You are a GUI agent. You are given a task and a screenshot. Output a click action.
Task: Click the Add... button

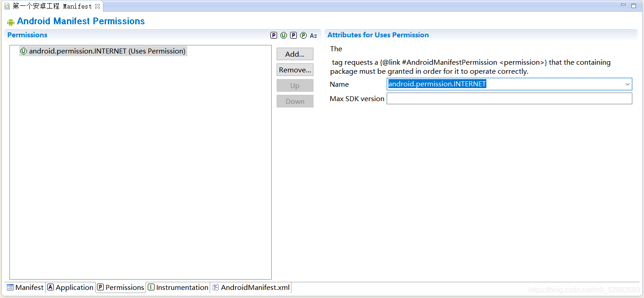pyautogui.click(x=295, y=54)
